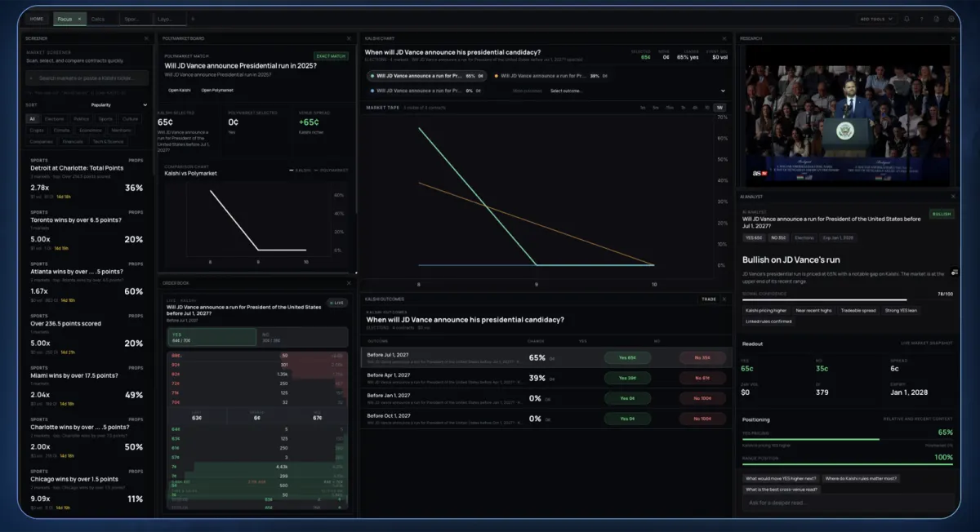The height and width of the screenshot is (532, 980).
Task: Click the YES Pricing 65% bar
Action: coord(847,439)
